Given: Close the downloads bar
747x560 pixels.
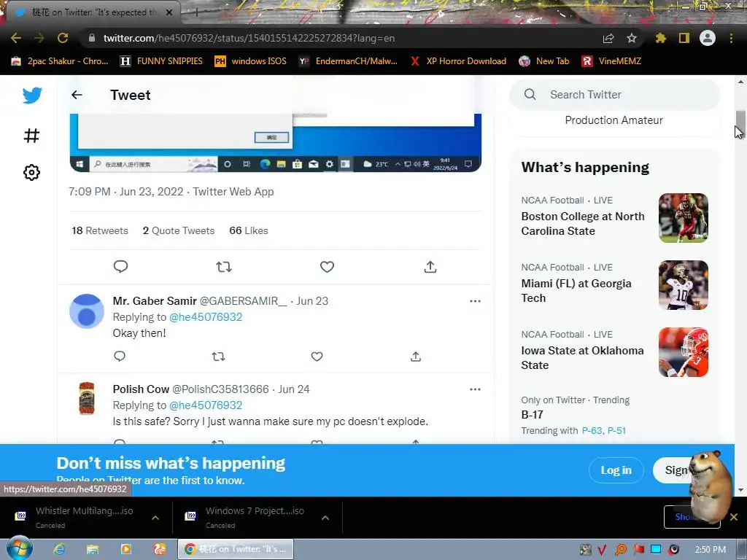Looking at the screenshot, I should click(734, 517).
